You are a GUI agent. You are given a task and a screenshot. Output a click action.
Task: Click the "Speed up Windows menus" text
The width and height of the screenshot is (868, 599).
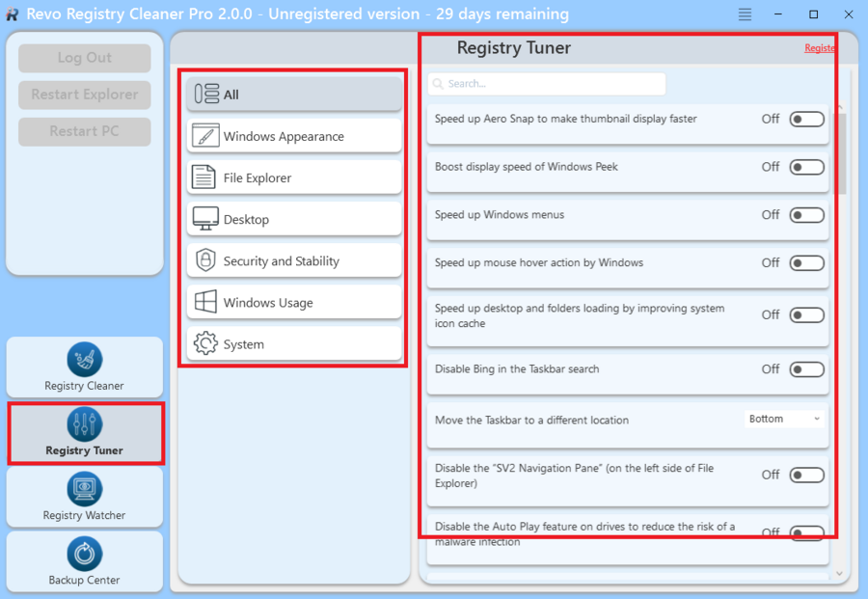click(500, 215)
